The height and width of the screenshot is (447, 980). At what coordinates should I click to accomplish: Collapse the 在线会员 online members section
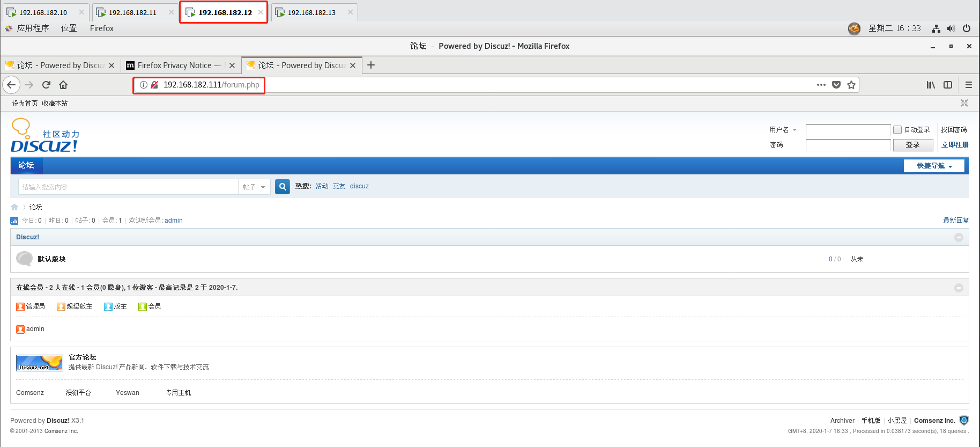(959, 288)
